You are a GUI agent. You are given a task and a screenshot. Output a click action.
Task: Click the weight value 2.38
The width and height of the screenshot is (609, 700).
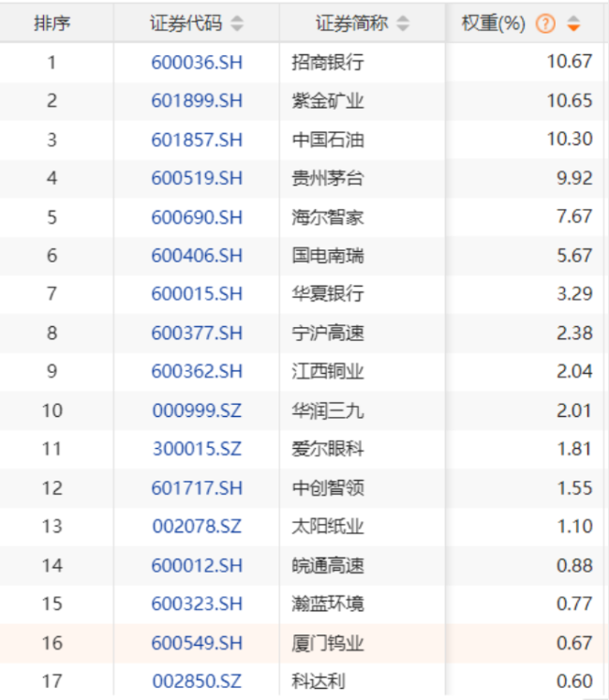coord(574,333)
